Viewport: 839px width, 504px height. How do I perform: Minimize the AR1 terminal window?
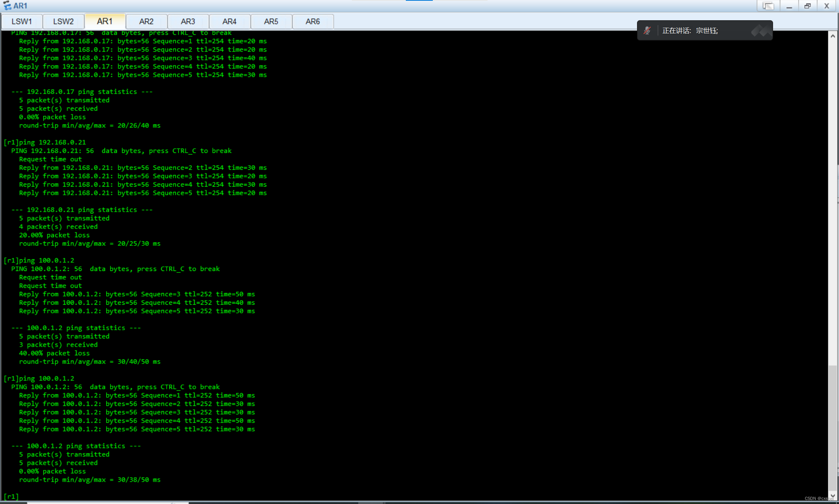pyautogui.click(x=789, y=6)
